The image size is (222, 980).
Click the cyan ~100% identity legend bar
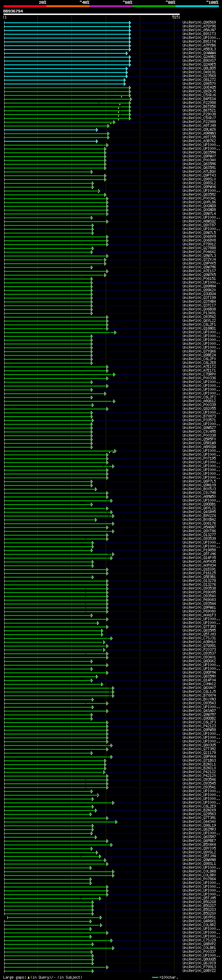197,6
